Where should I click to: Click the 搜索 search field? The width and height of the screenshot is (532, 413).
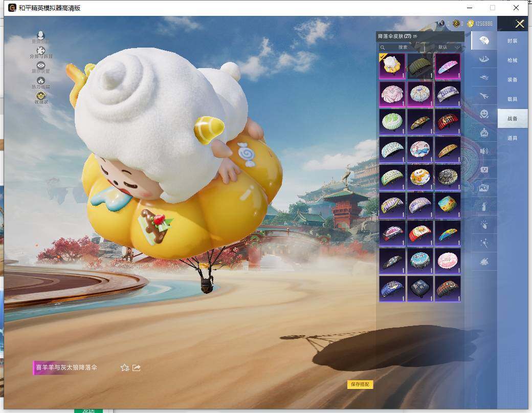click(403, 47)
